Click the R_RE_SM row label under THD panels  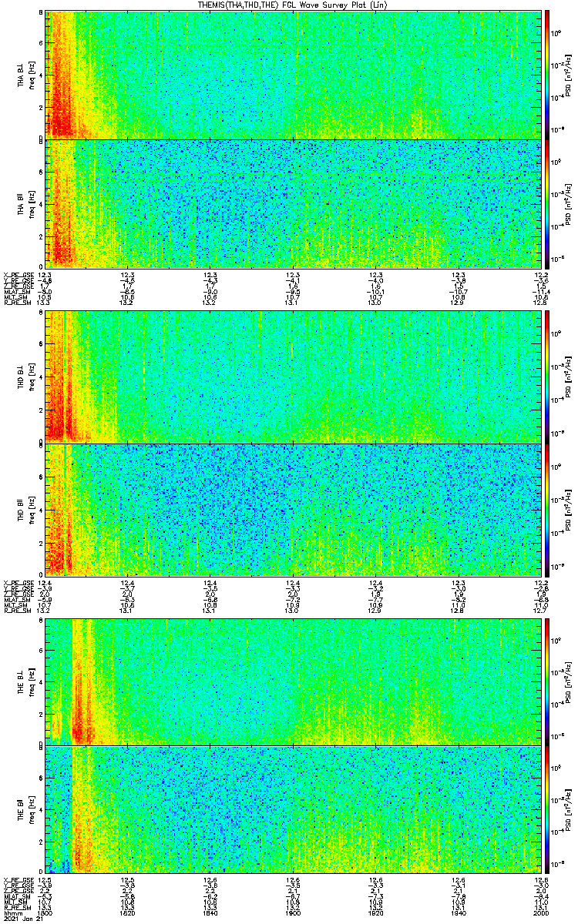click(x=16, y=611)
